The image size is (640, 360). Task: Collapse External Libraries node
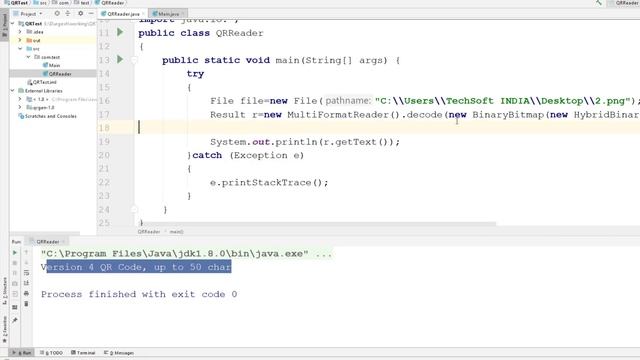click(x=13, y=91)
